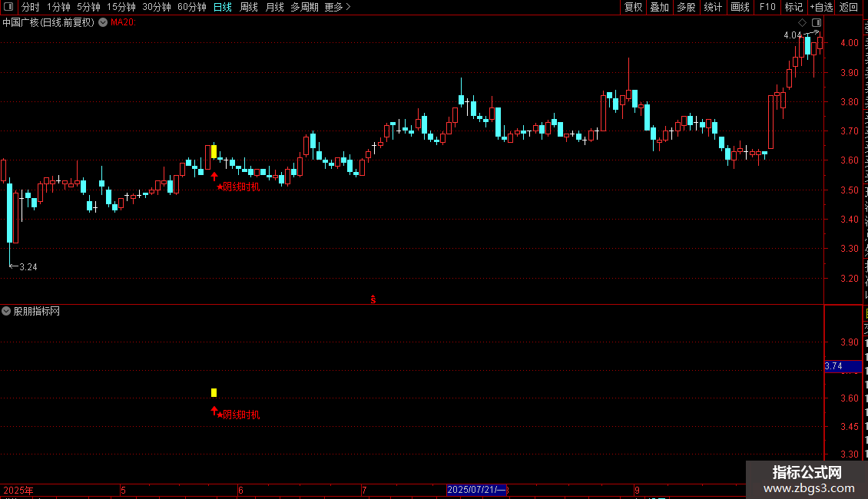Toggle the right sidebar panel icon

point(817,23)
